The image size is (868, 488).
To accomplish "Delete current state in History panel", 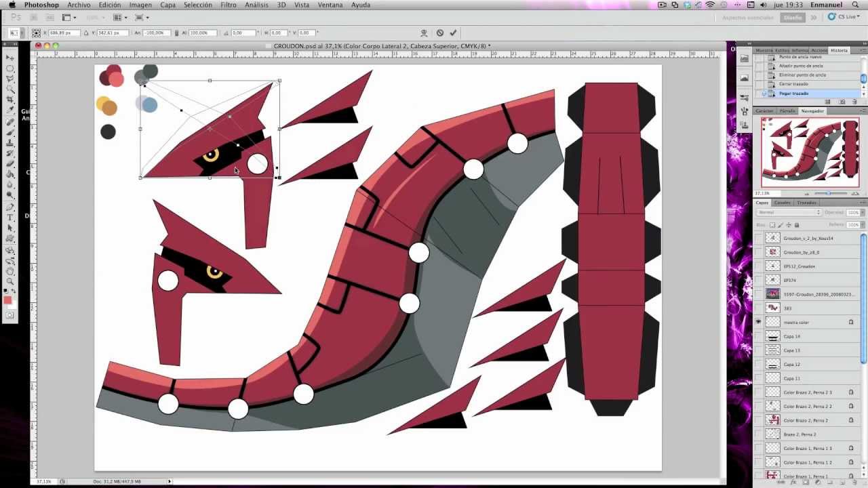I will [x=854, y=102].
